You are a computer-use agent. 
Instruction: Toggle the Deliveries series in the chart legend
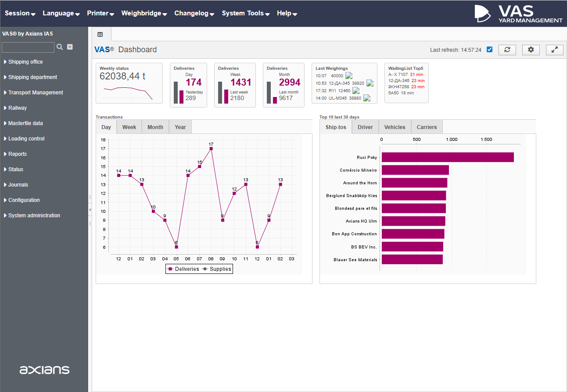(x=183, y=269)
